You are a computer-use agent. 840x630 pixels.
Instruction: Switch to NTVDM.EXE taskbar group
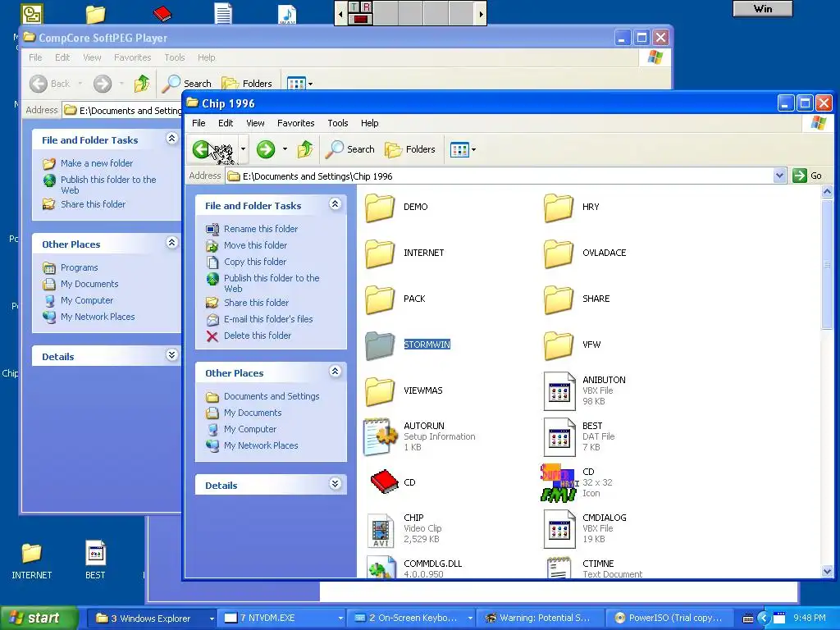pos(281,619)
